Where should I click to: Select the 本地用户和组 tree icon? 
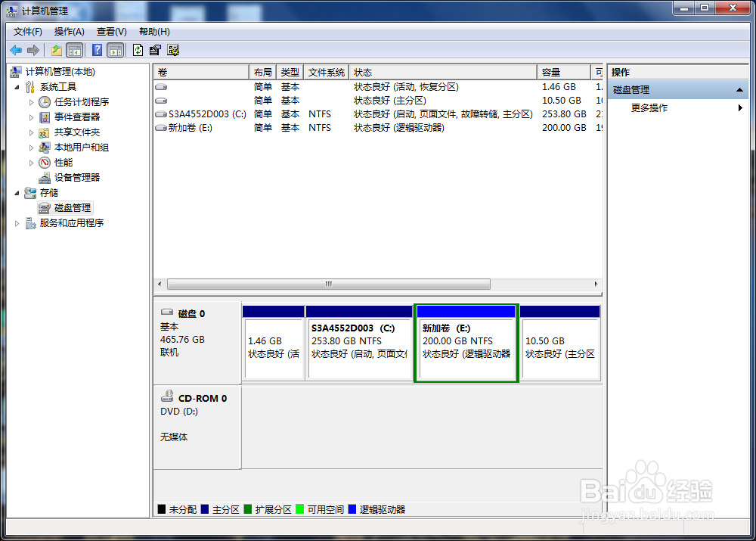(x=45, y=148)
